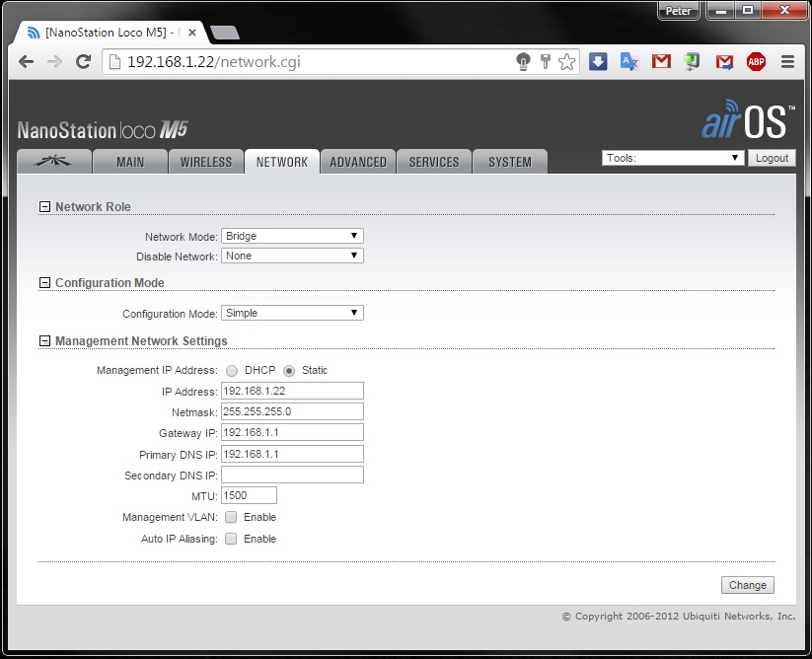Collapse the Configuration Mode section
This screenshot has width=812, height=659.
[x=44, y=283]
